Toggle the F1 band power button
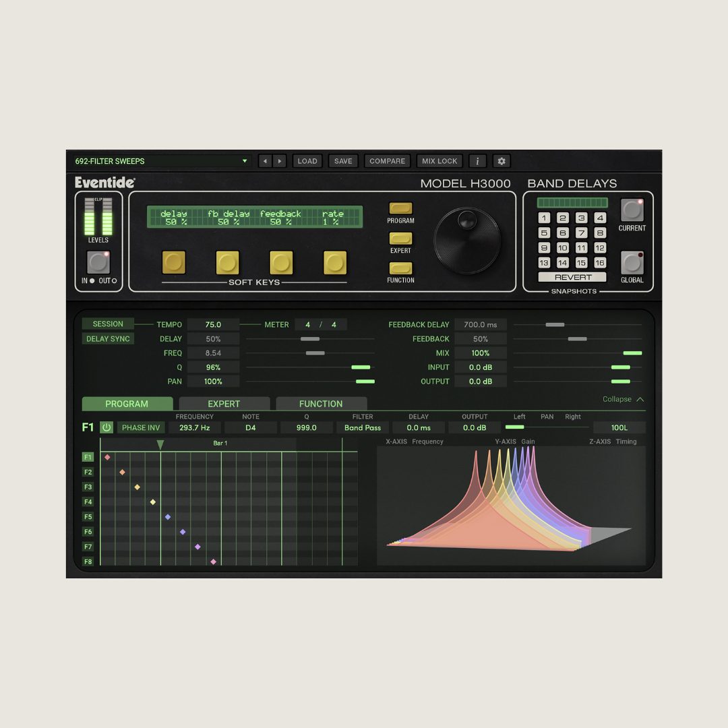This screenshot has width=728, height=728. click(x=107, y=427)
